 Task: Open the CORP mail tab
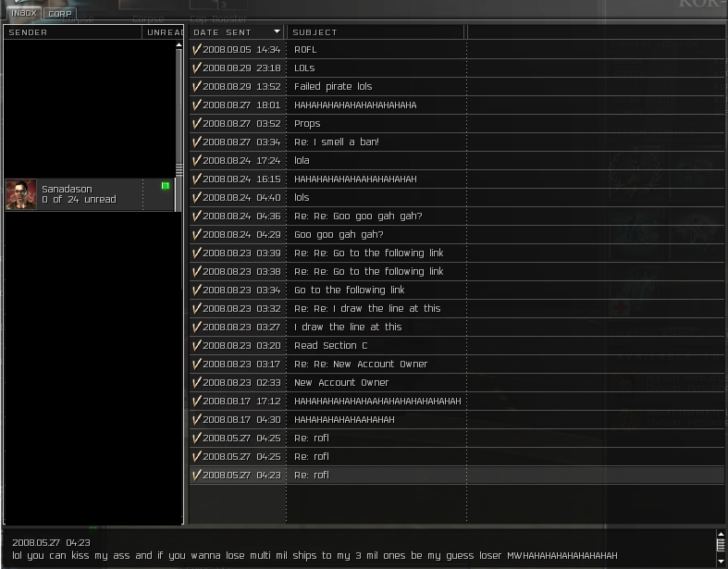60,13
